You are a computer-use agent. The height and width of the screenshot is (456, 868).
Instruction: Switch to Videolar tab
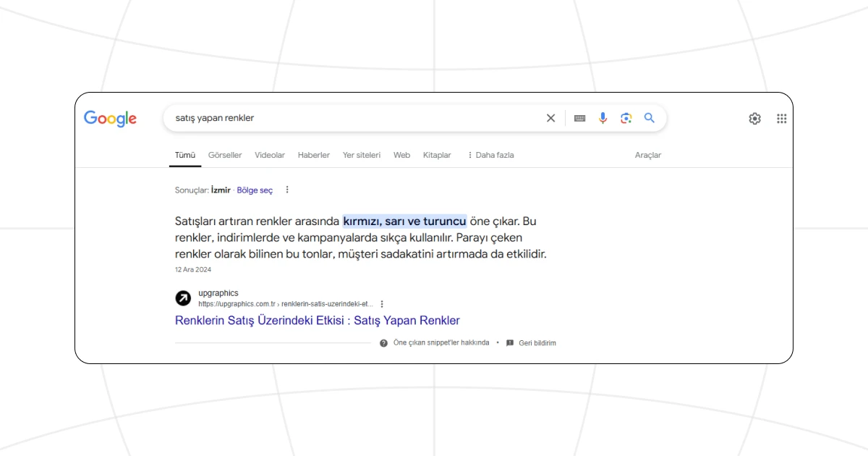270,155
